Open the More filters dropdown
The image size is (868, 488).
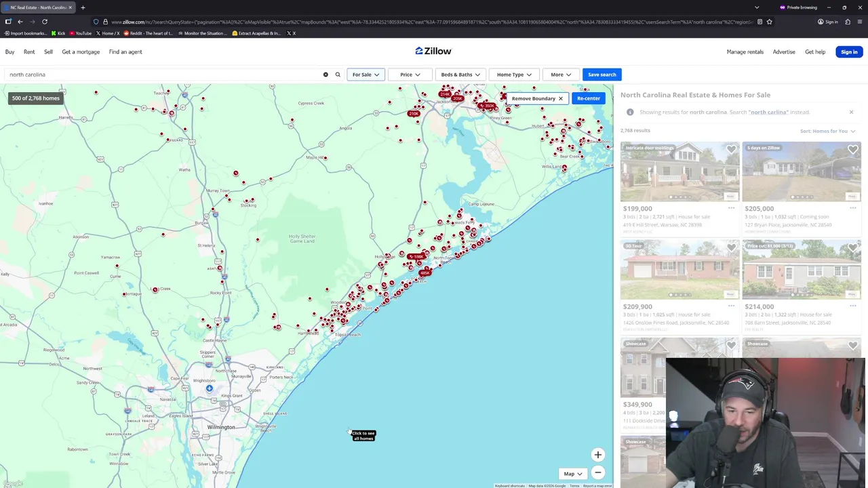pos(560,75)
